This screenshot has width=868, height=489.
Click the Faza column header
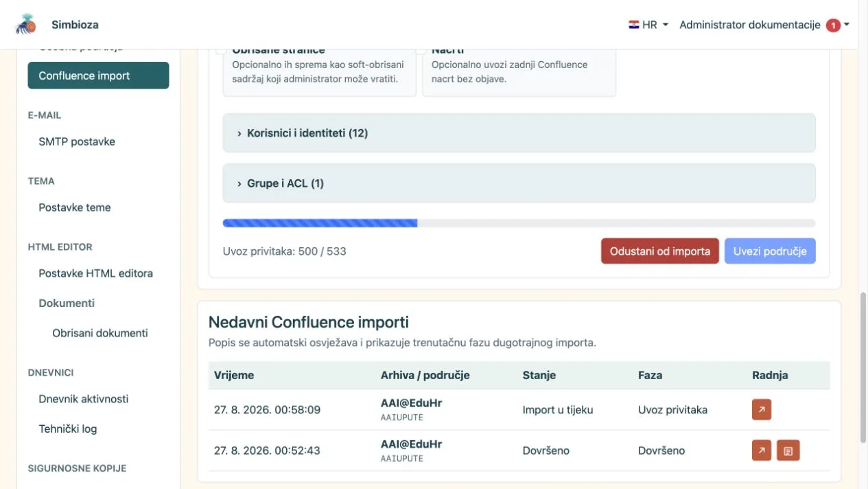pyautogui.click(x=650, y=375)
